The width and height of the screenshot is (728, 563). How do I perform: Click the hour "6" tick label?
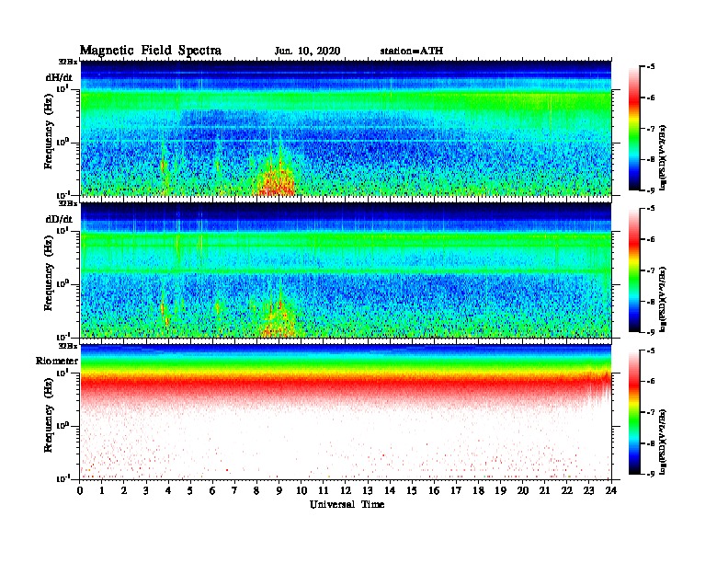click(212, 490)
